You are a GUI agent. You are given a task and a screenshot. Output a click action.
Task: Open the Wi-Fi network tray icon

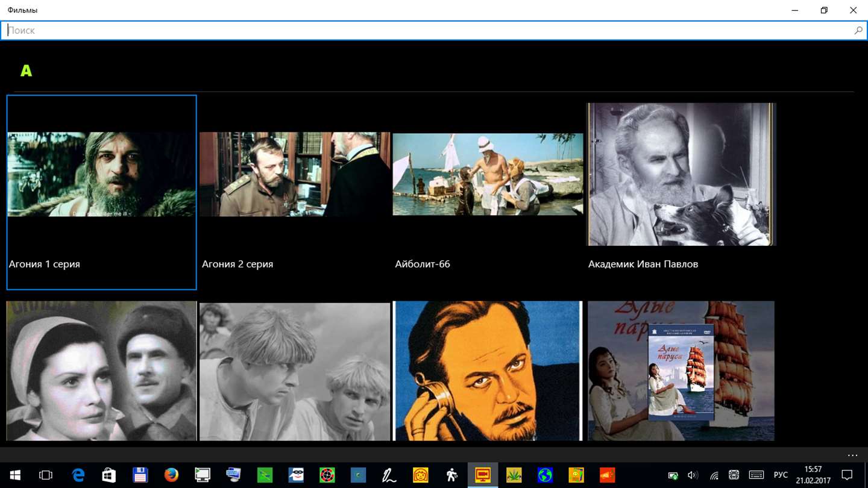pos(714,475)
